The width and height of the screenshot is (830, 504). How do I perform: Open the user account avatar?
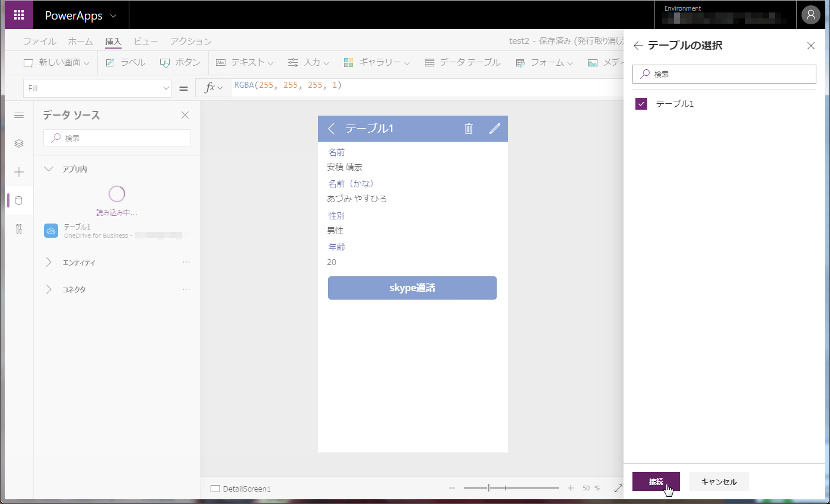coord(810,15)
